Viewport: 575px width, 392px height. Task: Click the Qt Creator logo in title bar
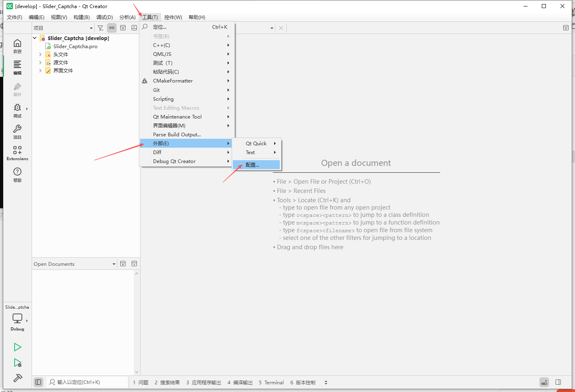point(10,6)
